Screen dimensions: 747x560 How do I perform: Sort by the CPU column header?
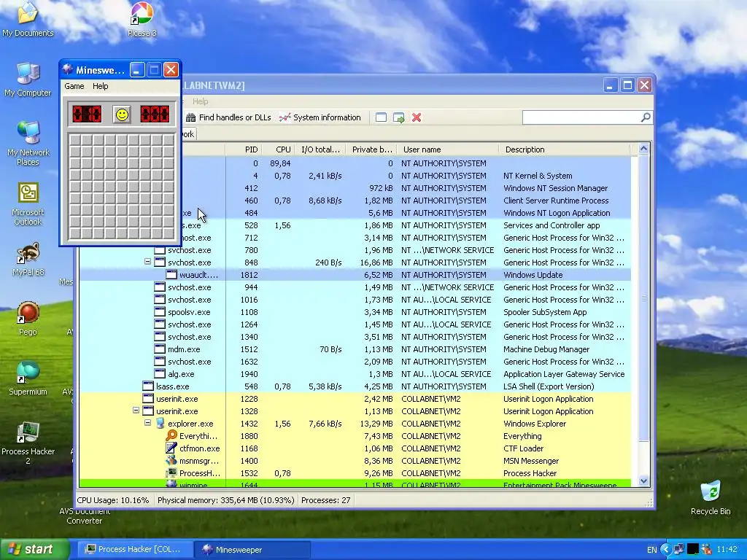point(278,149)
